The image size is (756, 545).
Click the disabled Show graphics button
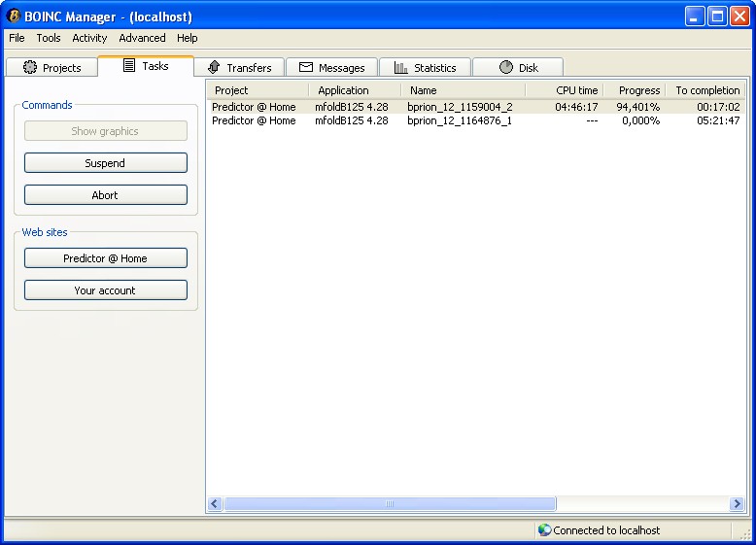click(x=106, y=130)
